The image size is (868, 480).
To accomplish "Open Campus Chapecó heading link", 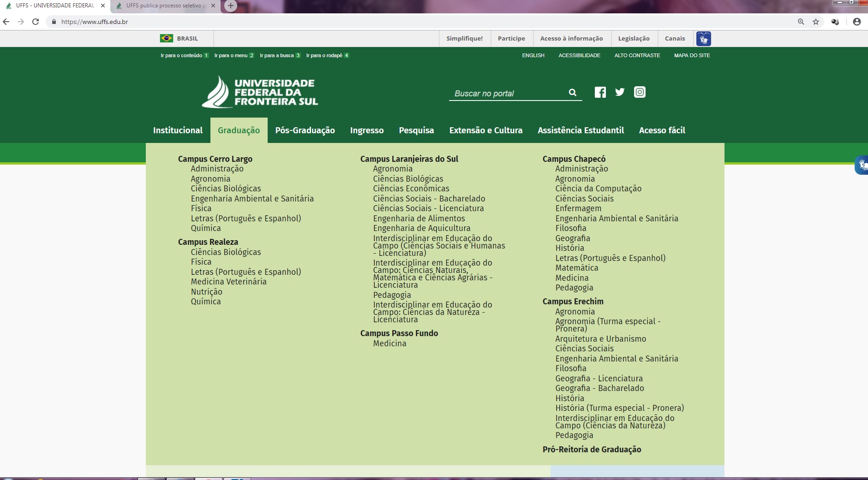I will tap(574, 159).
